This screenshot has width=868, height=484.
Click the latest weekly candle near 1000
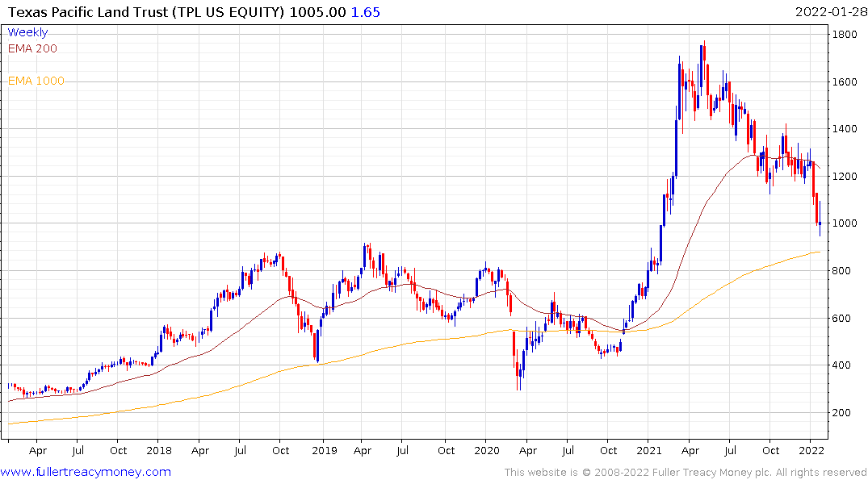pos(820,223)
